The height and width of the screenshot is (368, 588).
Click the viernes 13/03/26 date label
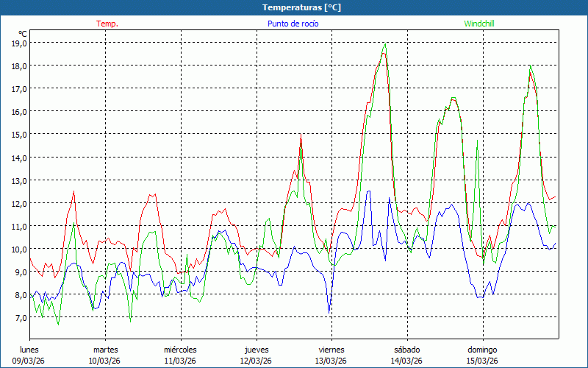(x=331, y=355)
